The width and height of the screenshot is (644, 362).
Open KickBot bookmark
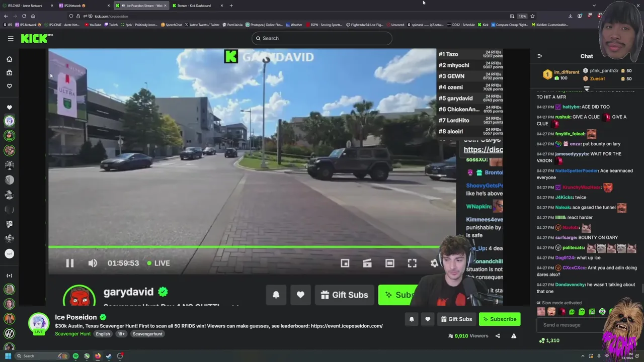point(550,25)
